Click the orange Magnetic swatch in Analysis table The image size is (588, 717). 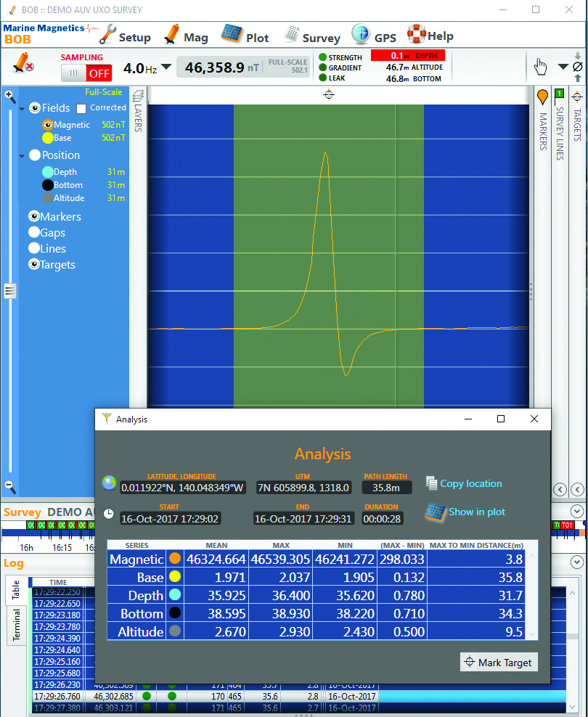click(x=174, y=559)
